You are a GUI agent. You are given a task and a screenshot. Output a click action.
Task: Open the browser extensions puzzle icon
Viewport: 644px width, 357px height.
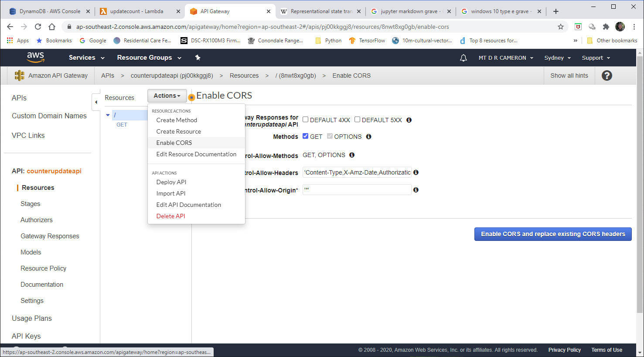606,27
